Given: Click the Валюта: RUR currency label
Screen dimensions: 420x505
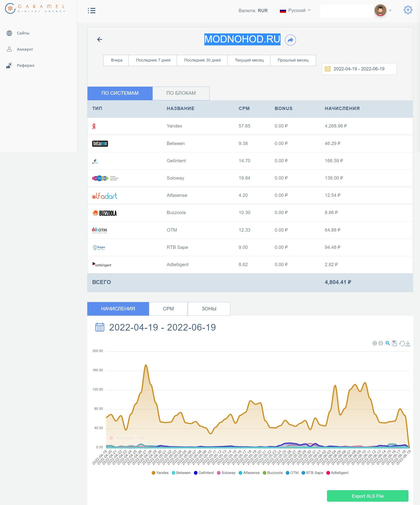Looking at the screenshot, I should tap(253, 11).
